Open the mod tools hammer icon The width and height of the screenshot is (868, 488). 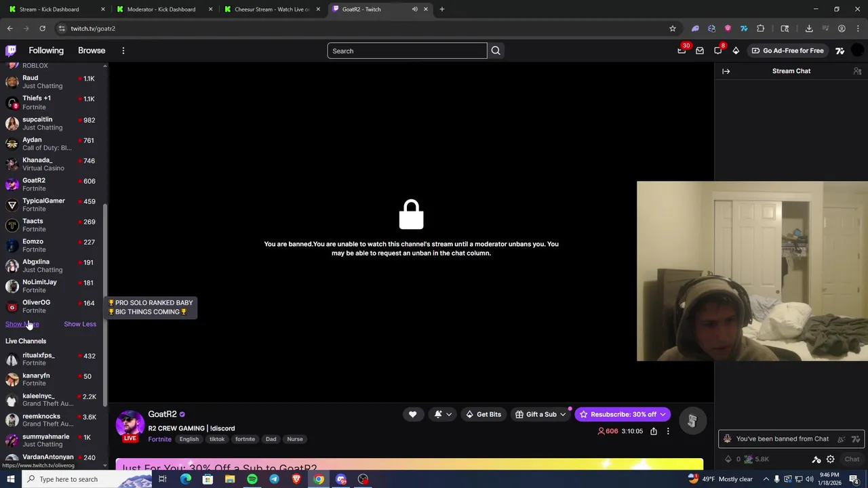816,460
